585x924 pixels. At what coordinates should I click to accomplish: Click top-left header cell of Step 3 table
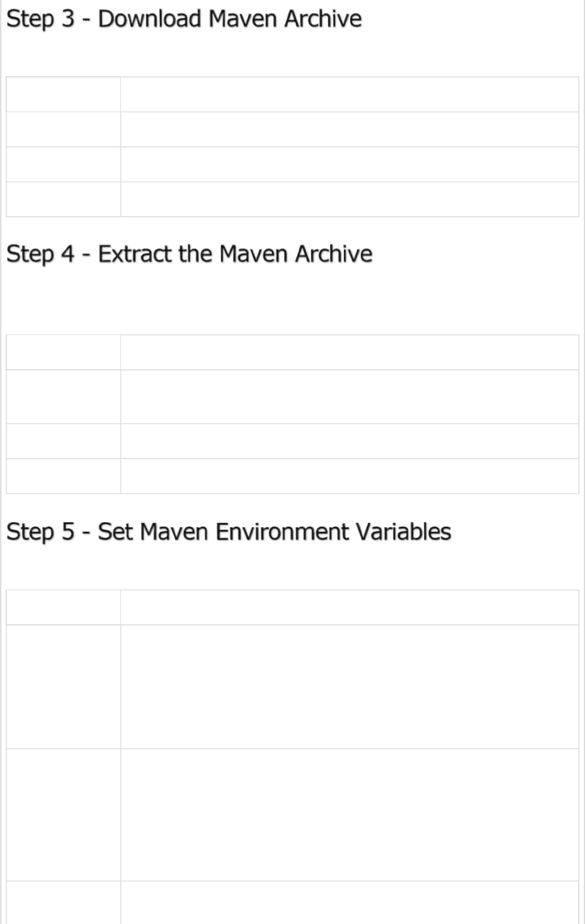[x=63, y=94]
